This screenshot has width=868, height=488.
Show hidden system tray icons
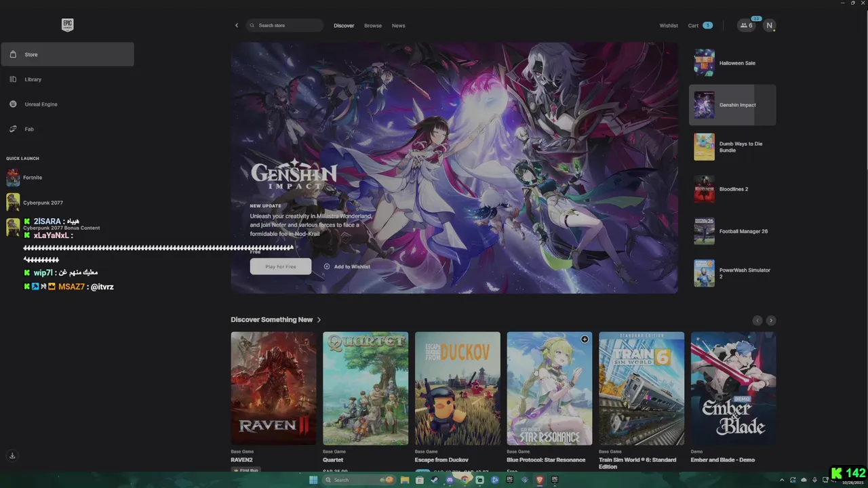[x=782, y=480]
